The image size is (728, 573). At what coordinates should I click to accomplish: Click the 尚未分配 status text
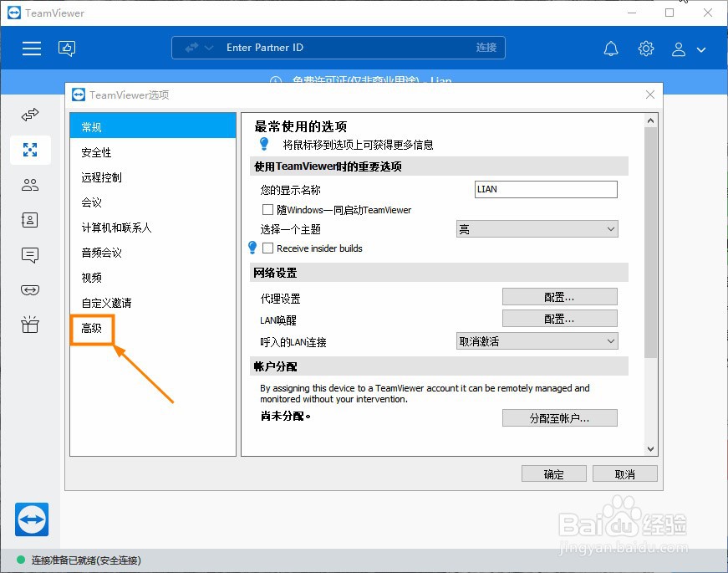[x=285, y=416]
